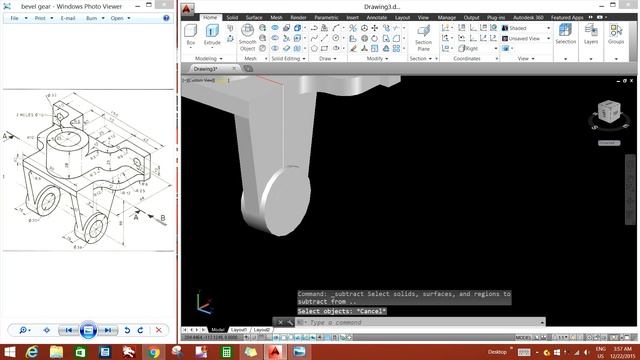Image resolution: width=640 pixels, height=360 pixels.
Task: Open a new drawing tab
Action: [248, 69]
